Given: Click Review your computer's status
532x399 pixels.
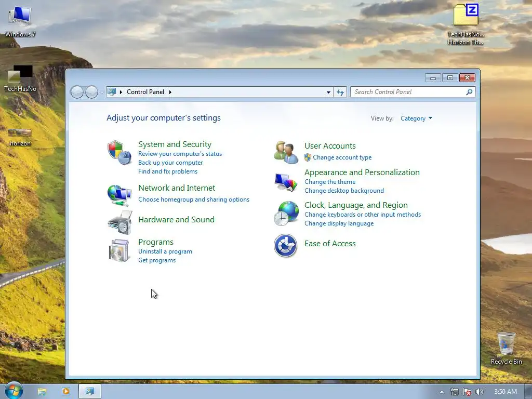Looking at the screenshot, I should pyautogui.click(x=180, y=154).
